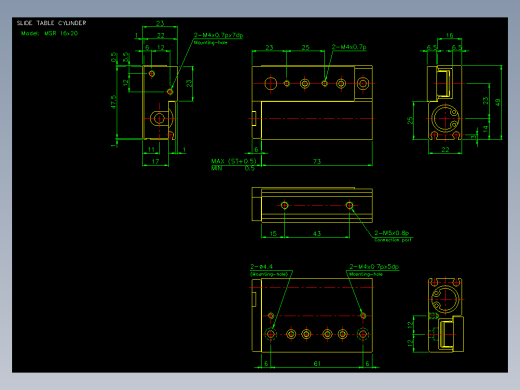Click the 47.5 vertical height dimension
Image resolution: width=520 pixels, height=390 pixels.
[x=114, y=102]
